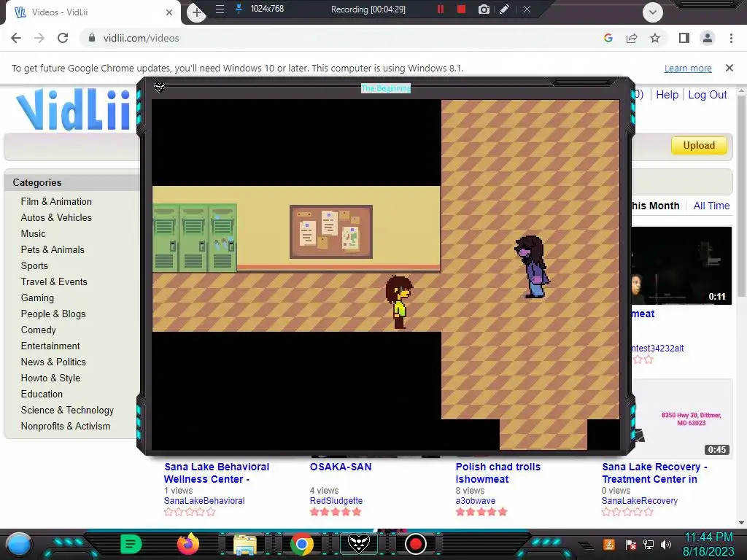The height and width of the screenshot is (560, 747).
Task: Open the Howto & Style category
Action: pos(50,378)
